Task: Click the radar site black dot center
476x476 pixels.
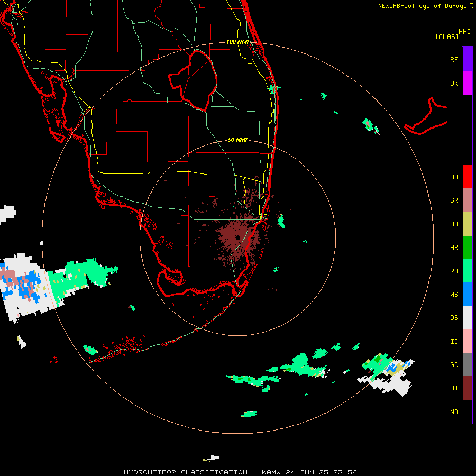Action: point(237,237)
